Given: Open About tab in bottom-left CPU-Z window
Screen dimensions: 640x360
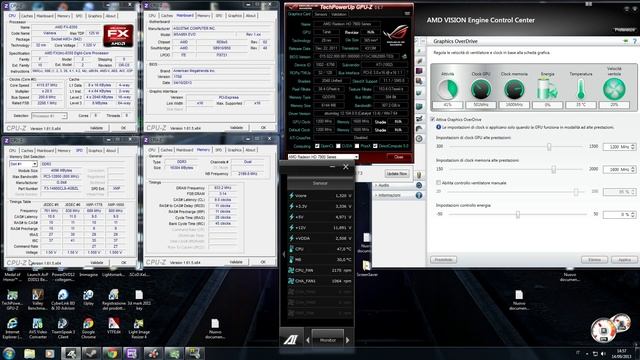Looking at the screenshot, I should click(x=111, y=151).
